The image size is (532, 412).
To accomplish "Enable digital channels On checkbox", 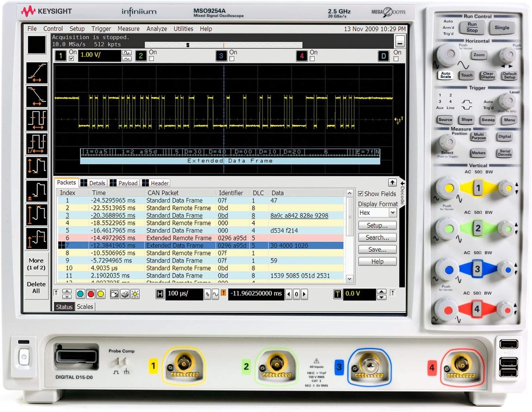I will click(396, 58).
